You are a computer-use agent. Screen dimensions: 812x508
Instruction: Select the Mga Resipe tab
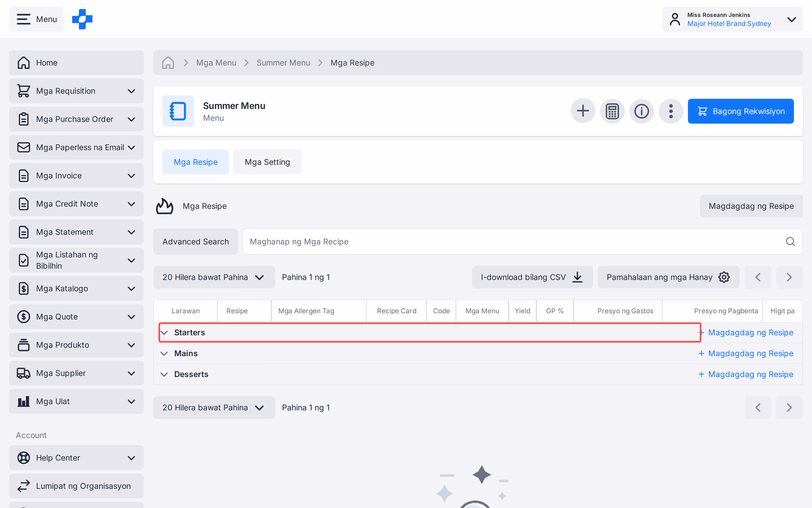[x=196, y=162]
